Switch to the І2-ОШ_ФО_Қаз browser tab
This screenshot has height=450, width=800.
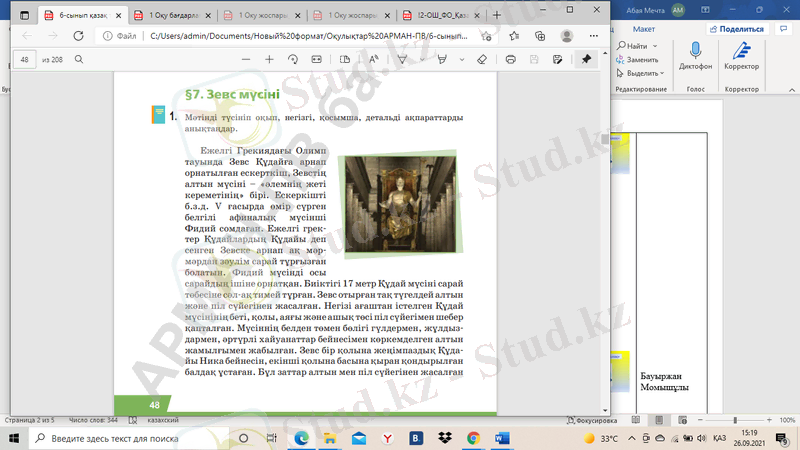point(443,15)
